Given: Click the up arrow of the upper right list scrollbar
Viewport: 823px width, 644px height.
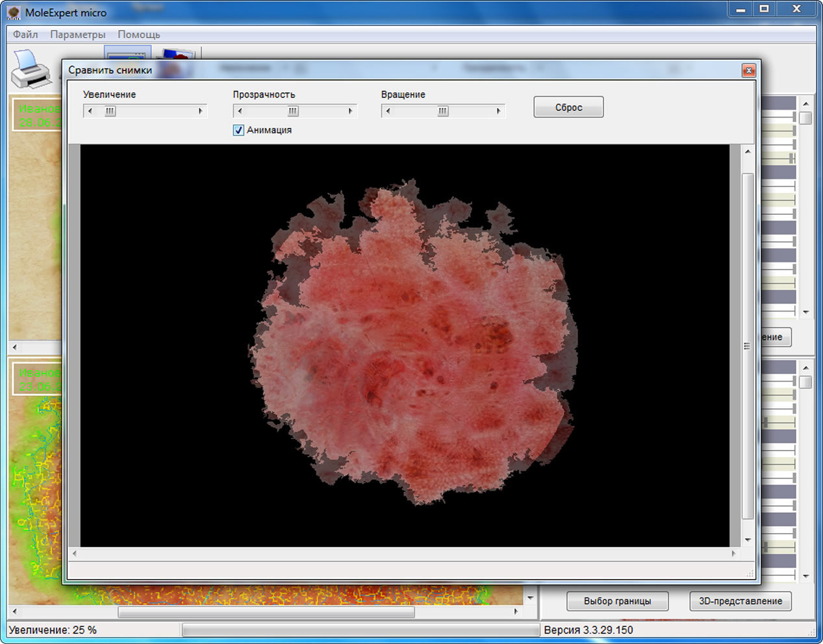Looking at the screenshot, I should (x=805, y=104).
